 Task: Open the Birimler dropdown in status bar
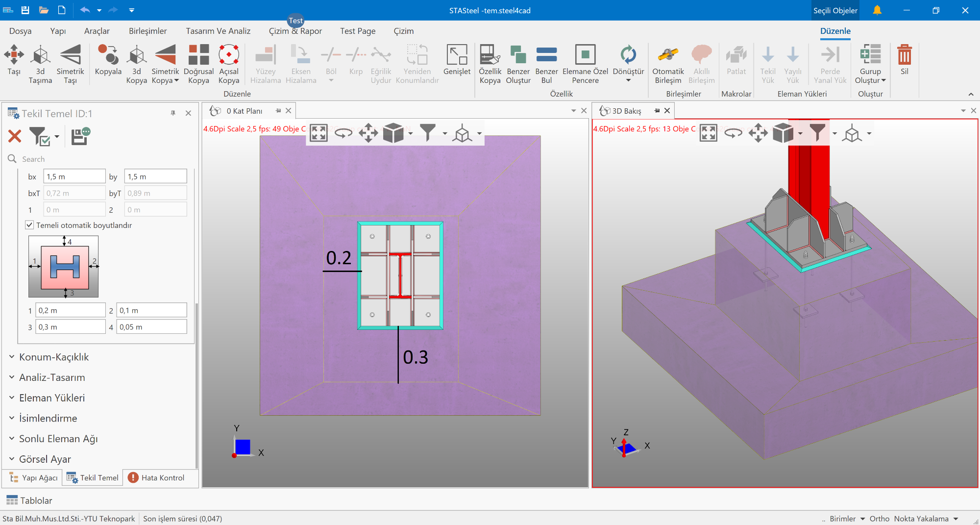point(847,519)
